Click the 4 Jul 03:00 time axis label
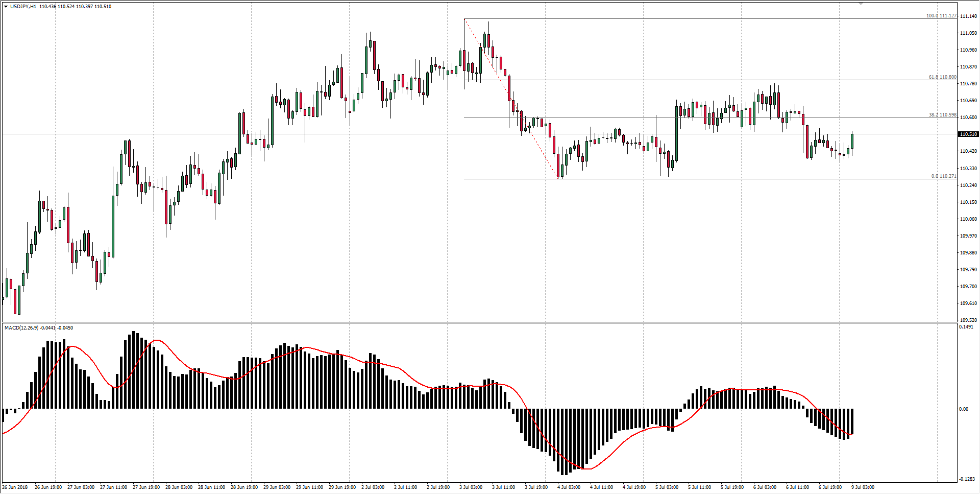The height and width of the screenshot is (494, 980). pos(569,487)
